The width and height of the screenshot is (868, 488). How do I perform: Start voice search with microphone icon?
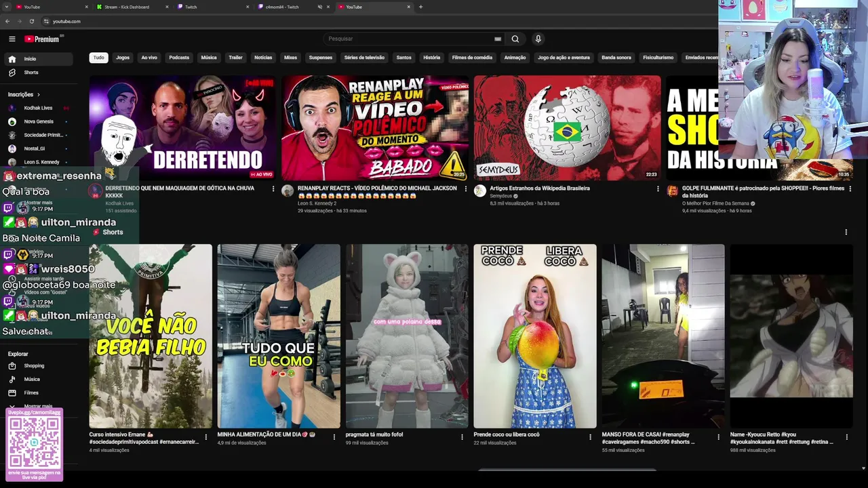click(x=538, y=39)
